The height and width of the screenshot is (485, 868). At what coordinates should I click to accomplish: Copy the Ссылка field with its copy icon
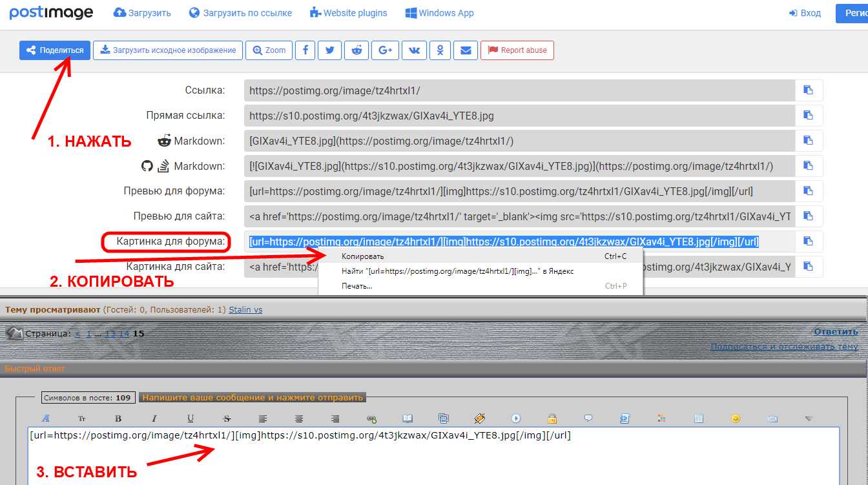(x=808, y=90)
